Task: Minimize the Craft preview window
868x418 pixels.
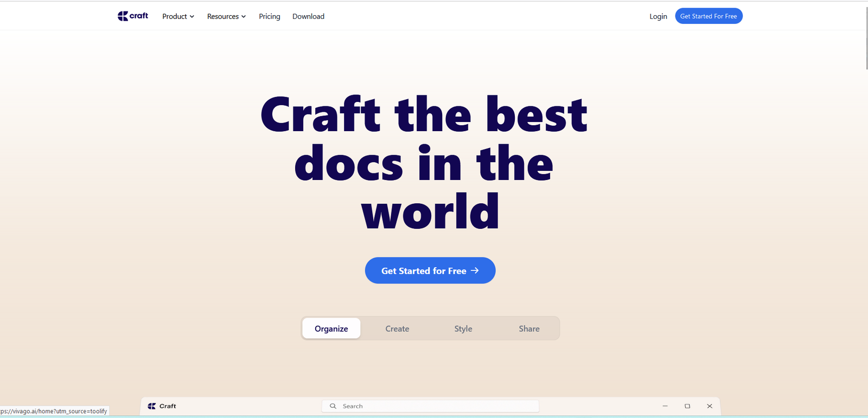Action: pyautogui.click(x=665, y=406)
